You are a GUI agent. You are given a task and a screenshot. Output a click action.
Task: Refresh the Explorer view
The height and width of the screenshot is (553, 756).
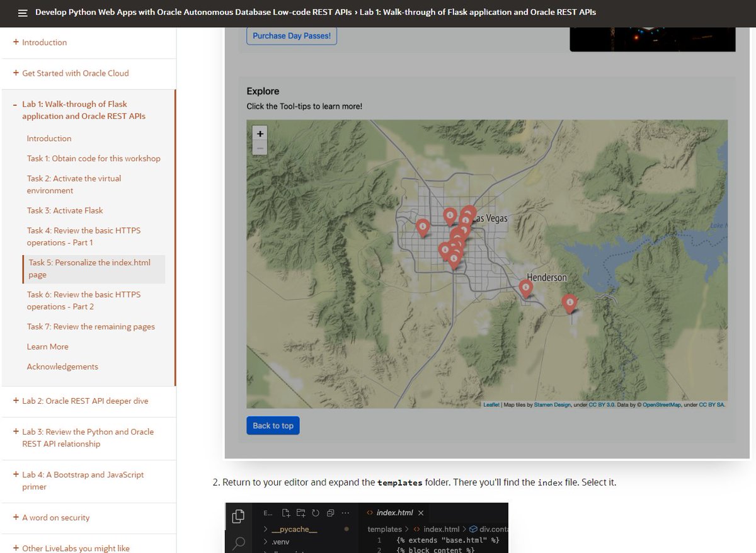pos(316,513)
